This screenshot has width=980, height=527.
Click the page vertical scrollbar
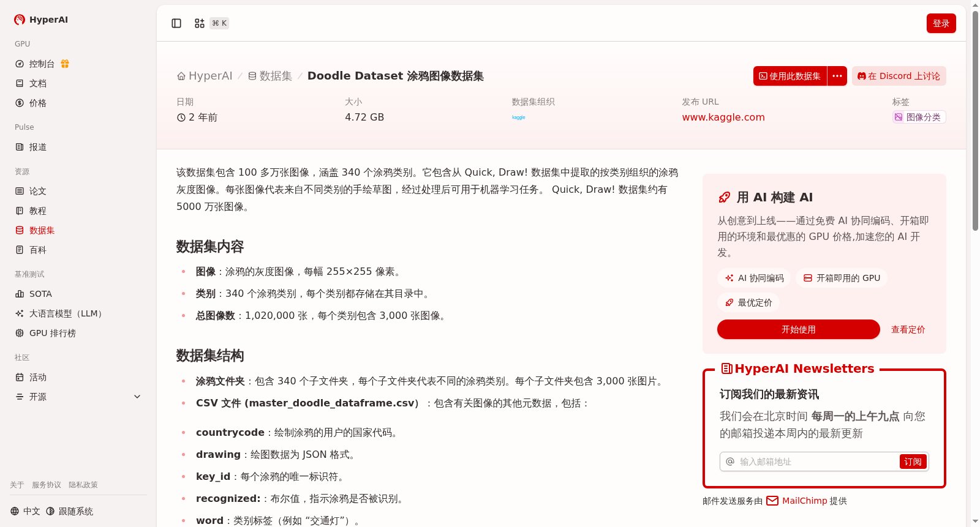point(975,122)
